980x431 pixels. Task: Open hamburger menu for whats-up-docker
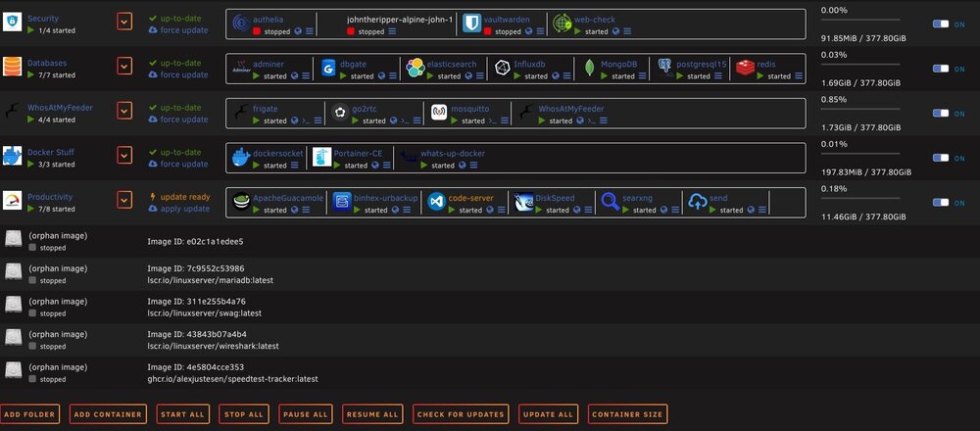coord(473,166)
